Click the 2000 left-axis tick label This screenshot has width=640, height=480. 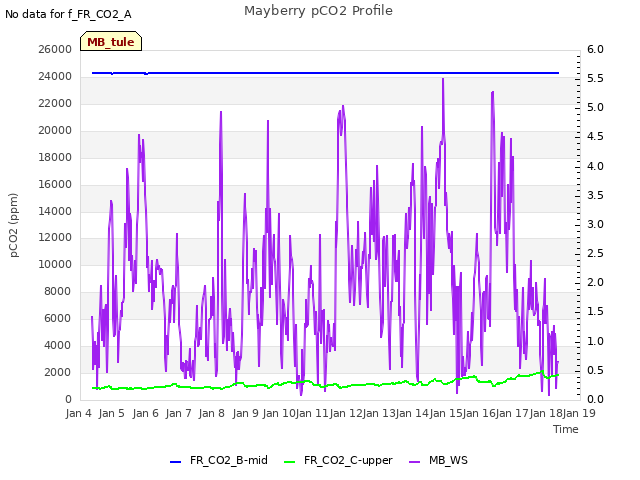(x=58, y=372)
